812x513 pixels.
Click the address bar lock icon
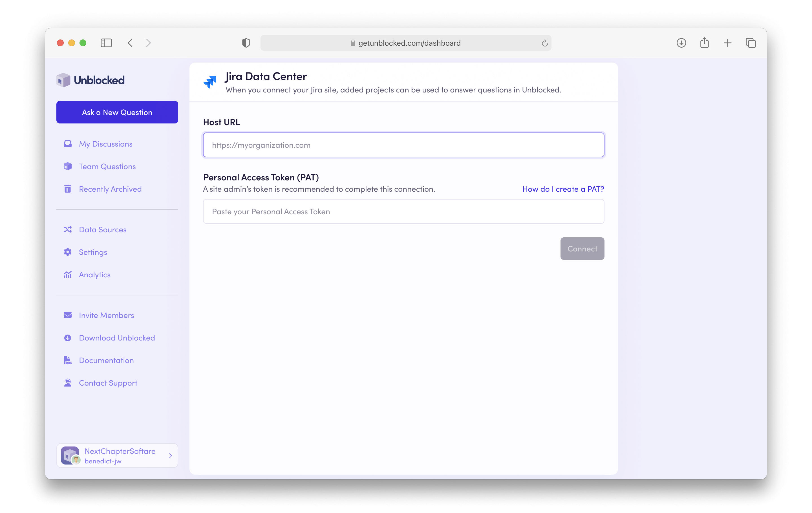point(353,43)
